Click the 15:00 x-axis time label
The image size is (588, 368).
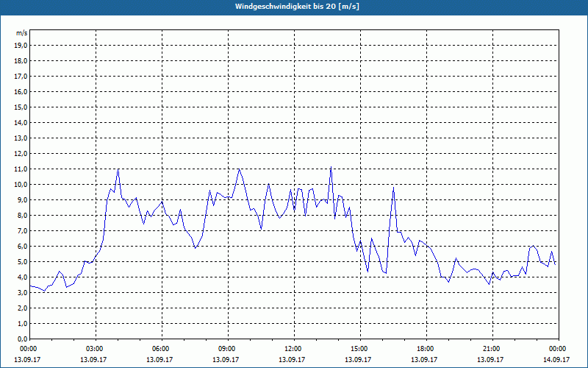click(x=358, y=349)
